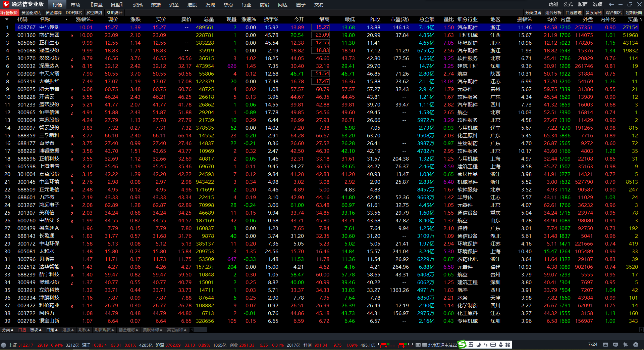Viewport: 644px width, 350px height.
Task: Click the monitor pulse icon in status bar
Action: 615,345
